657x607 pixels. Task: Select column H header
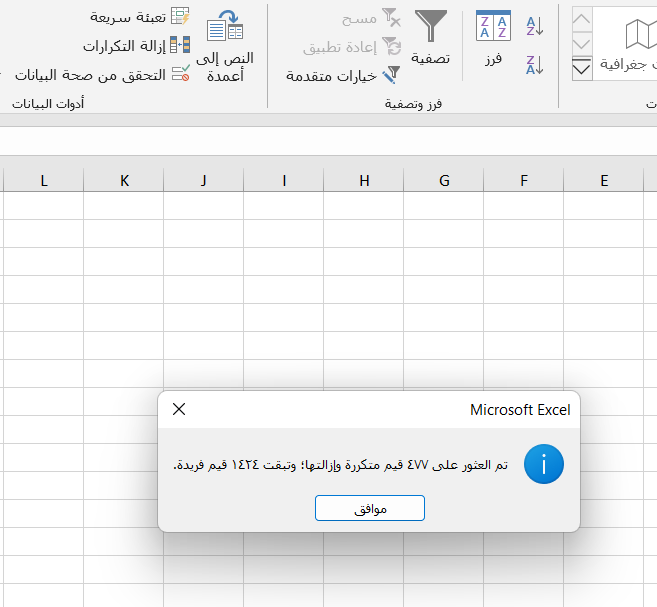tap(364, 180)
